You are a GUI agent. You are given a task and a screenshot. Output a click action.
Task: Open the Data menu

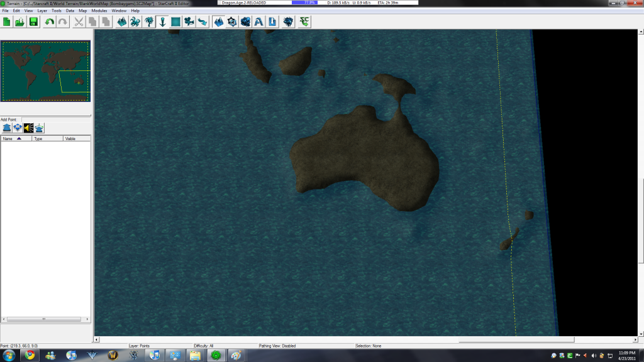(x=70, y=11)
